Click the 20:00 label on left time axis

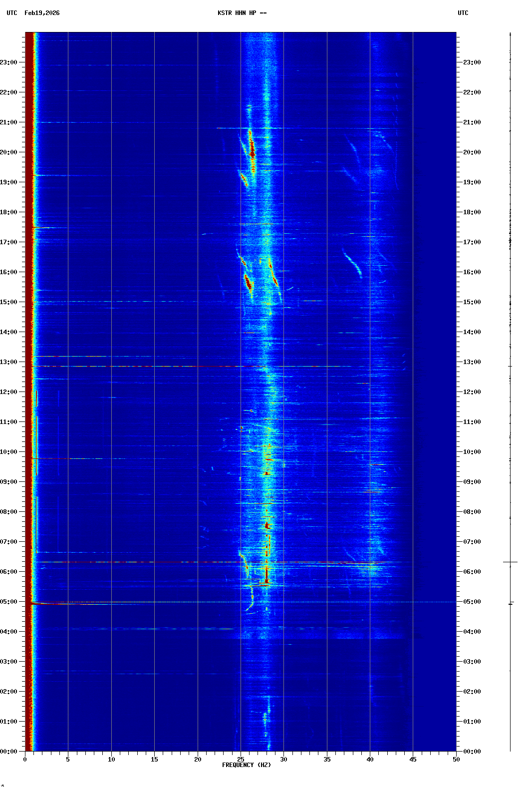pos(8,152)
